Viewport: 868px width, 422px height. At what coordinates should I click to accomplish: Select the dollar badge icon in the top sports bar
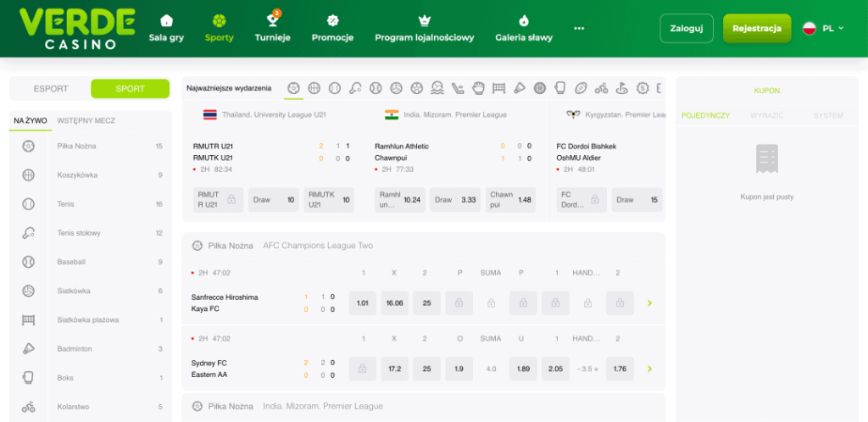(x=643, y=88)
